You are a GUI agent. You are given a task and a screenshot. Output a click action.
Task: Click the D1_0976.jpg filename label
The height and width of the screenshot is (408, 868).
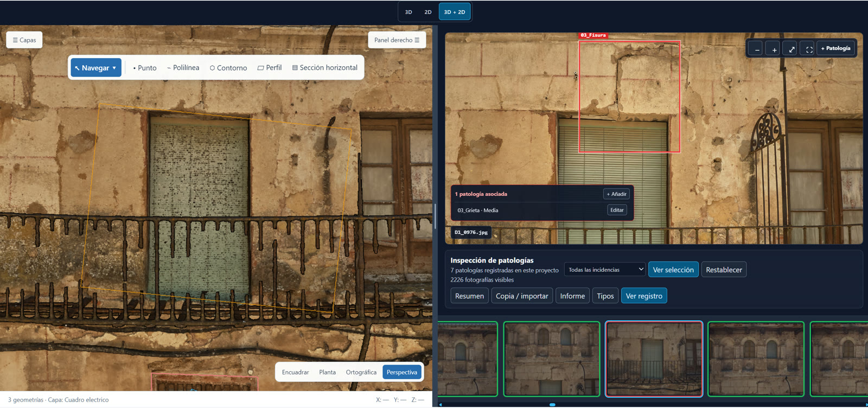471,232
